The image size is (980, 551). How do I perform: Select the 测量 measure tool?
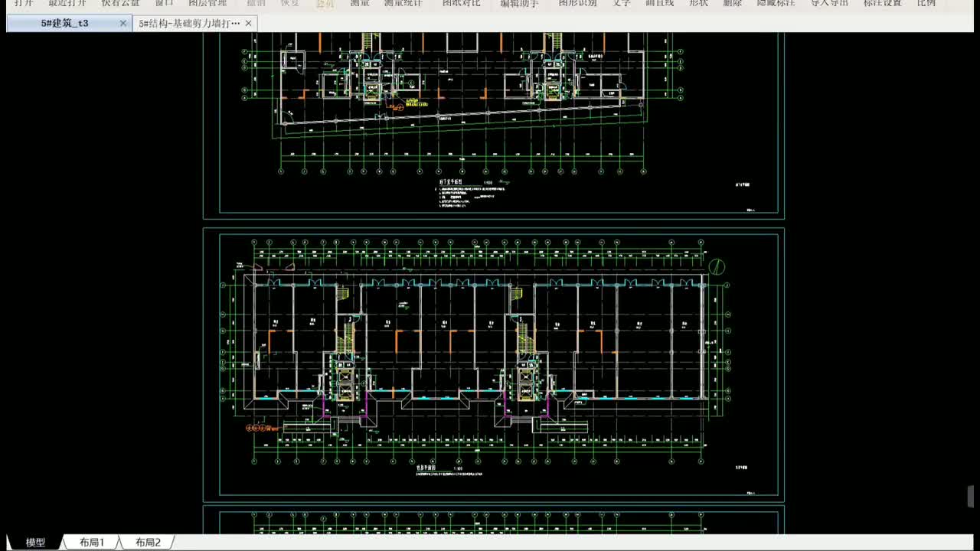tap(360, 3)
